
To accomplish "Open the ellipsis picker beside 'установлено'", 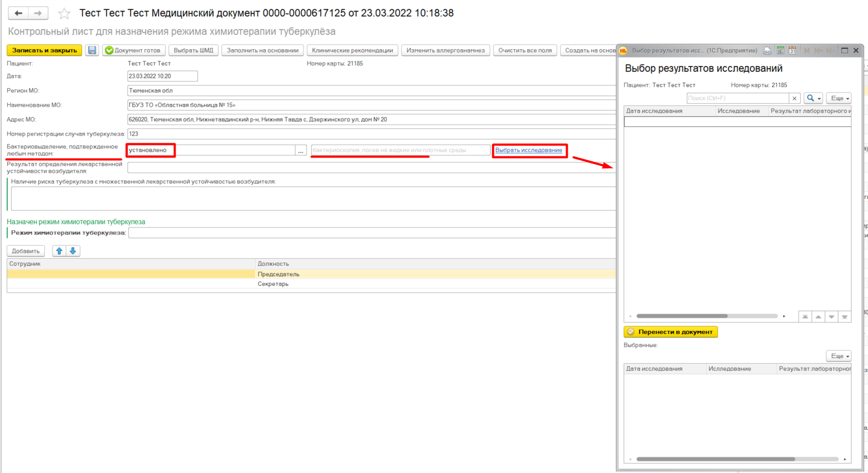I will pos(301,150).
